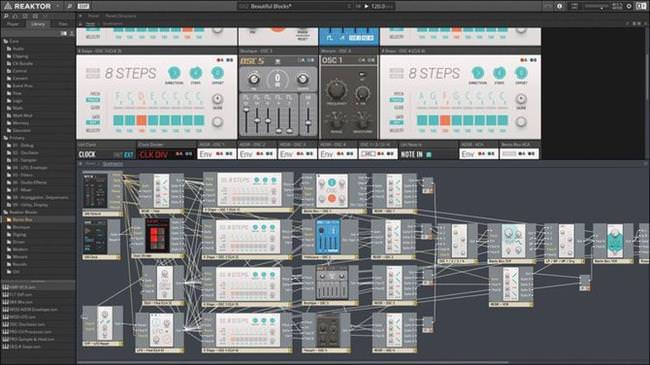650x365 pixels.
Task: Toggle the third orange step on left 8 STEPS
Action: [x=141, y=120]
